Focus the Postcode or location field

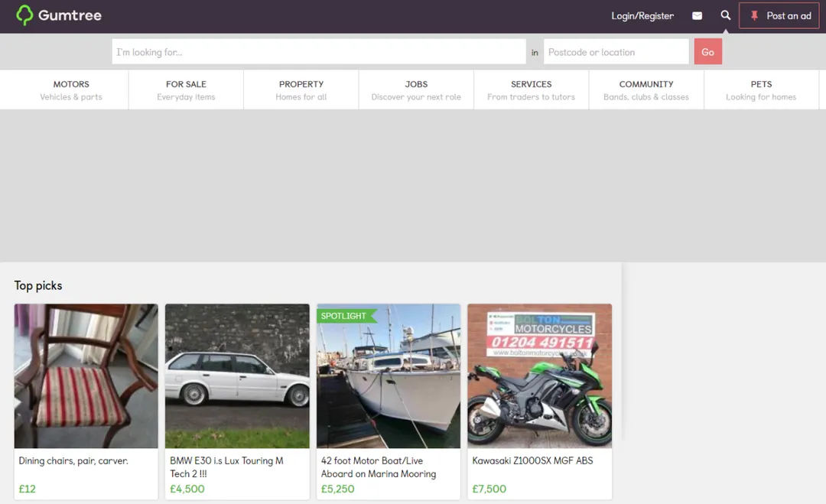(616, 51)
